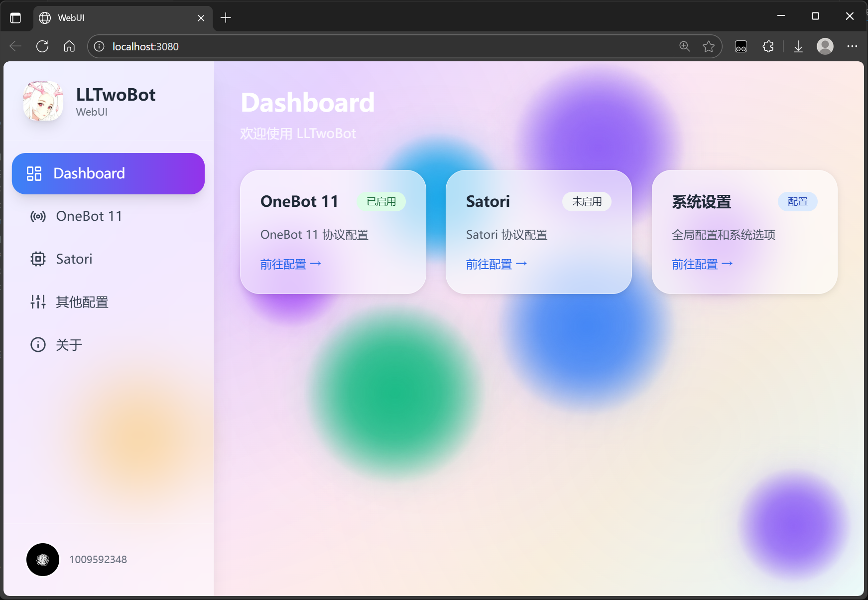The width and height of the screenshot is (868, 600).
Task: Click the Satori chip icon in sidebar
Action: click(38, 259)
